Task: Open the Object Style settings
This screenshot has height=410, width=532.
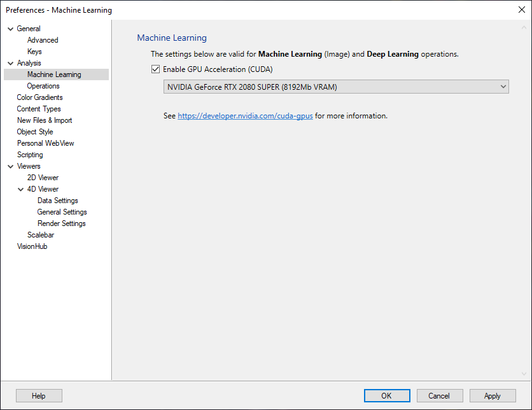Action: coord(34,131)
